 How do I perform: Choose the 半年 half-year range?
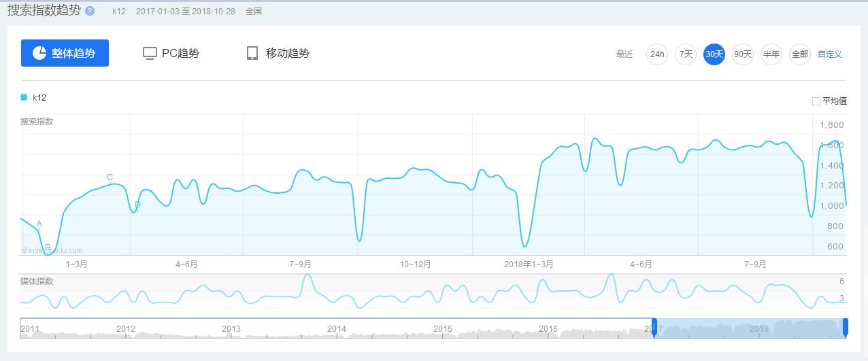click(771, 54)
